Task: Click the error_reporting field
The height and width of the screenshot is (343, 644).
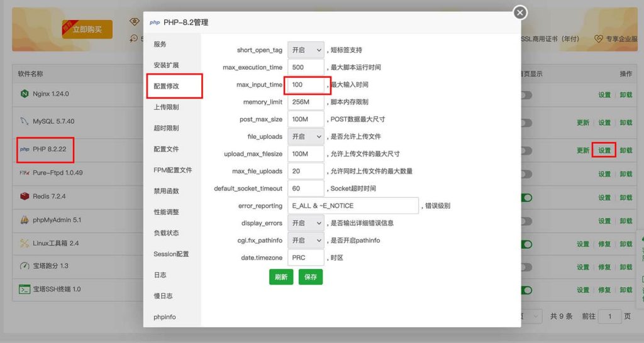Action: pyautogui.click(x=353, y=206)
